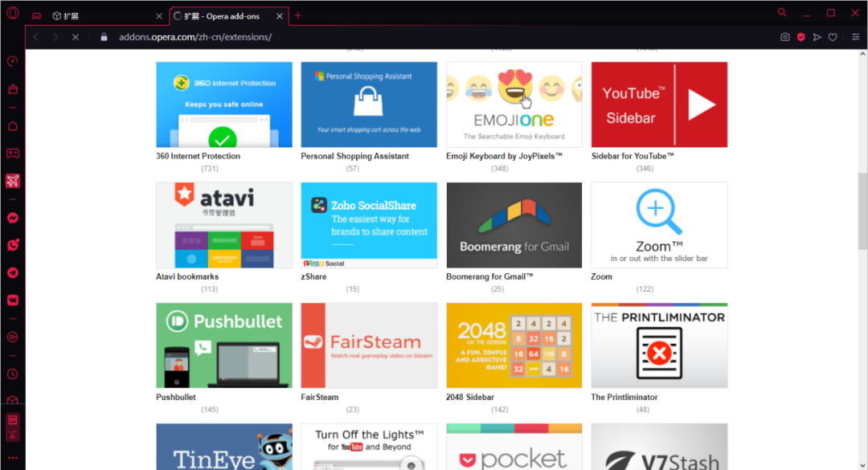Click the FairSteam thumbnail image
868x470 pixels.
pos(369,345)
